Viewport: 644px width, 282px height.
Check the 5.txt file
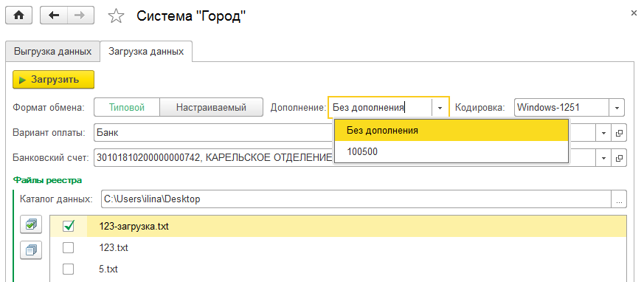[x=68, y=269]
